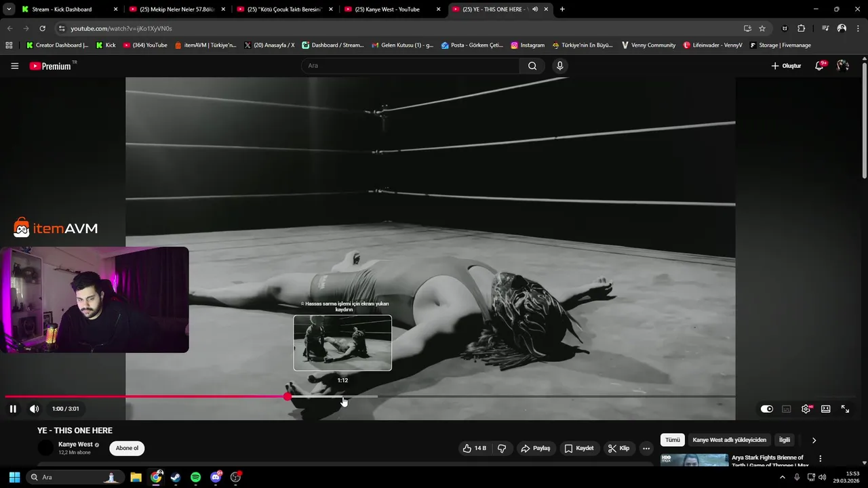The image size is (868, 488).
Task: Switch to theater mode
Action: pyautogui.click(x=826, y=409)
